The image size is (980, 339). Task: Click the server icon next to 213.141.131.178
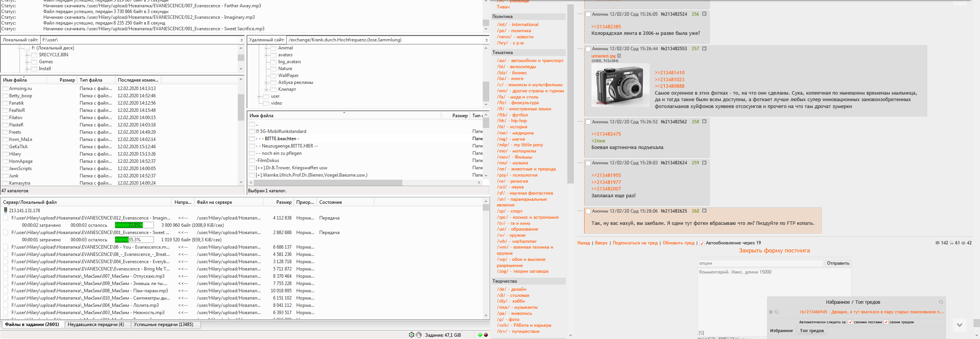5,210
